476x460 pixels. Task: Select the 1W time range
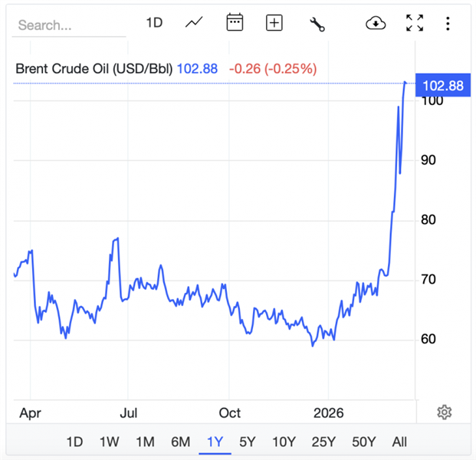click(x=110, y=442)
